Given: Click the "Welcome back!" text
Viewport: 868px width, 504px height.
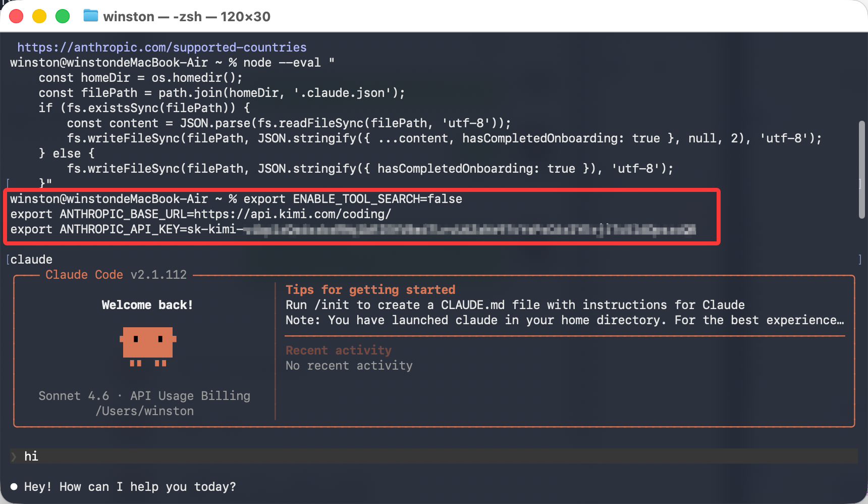Looking at the screenshot, I should click(147, 305).
